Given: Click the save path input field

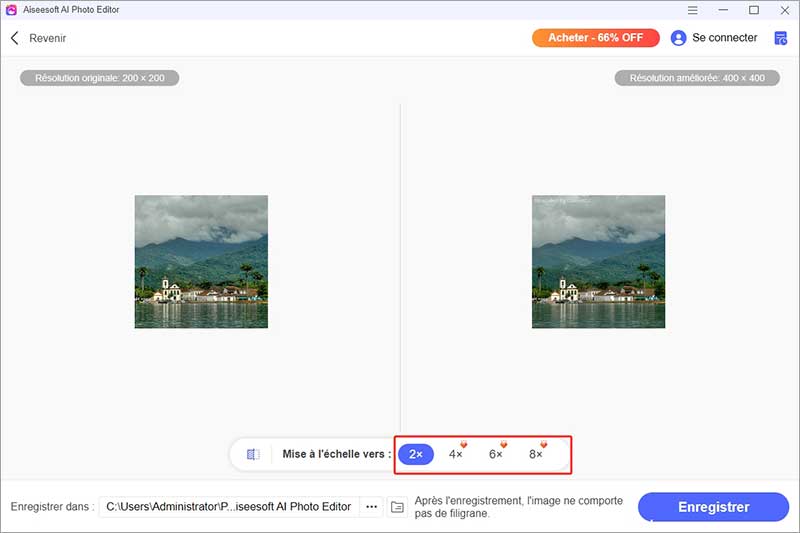Looking at the screenshot, I should (228, 507).
